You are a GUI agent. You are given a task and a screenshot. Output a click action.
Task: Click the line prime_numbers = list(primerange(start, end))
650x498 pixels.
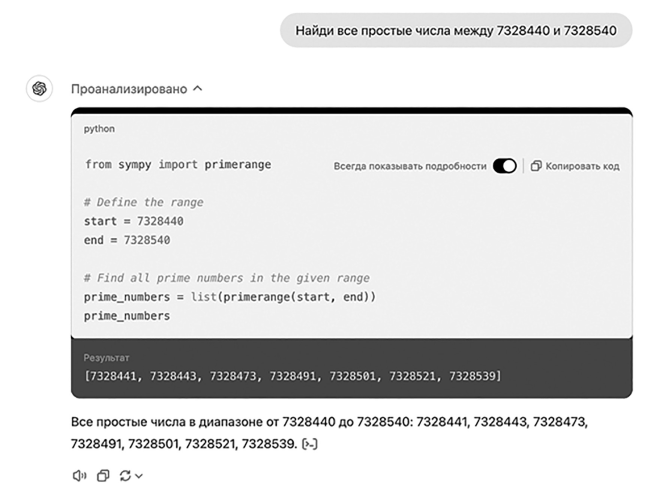[230, 297]
